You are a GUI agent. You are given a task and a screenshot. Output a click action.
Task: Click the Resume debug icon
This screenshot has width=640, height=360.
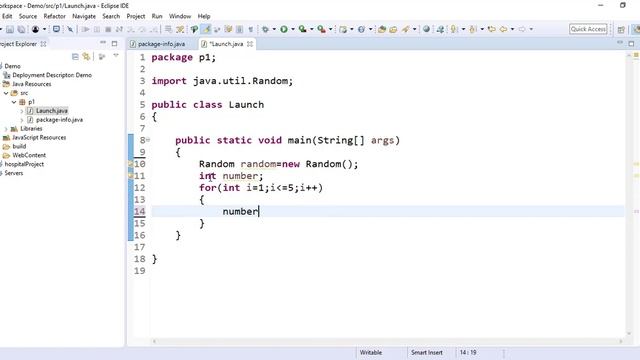click(x=85, y=29)
